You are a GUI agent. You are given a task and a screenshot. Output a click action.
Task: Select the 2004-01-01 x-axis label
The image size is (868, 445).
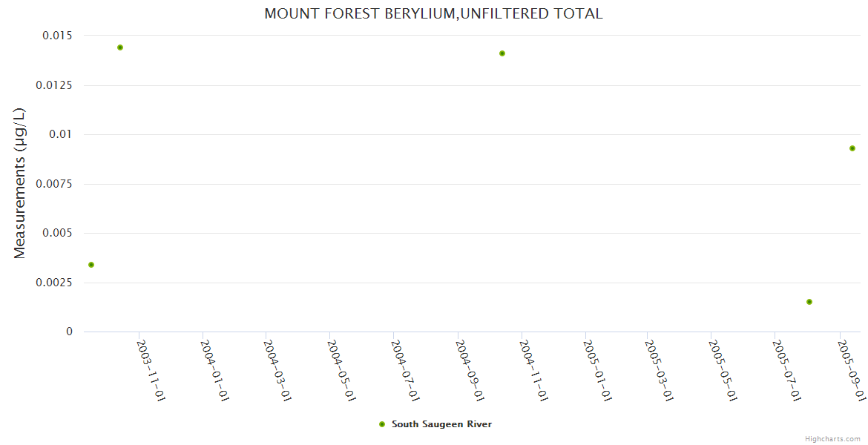[214, 369]
